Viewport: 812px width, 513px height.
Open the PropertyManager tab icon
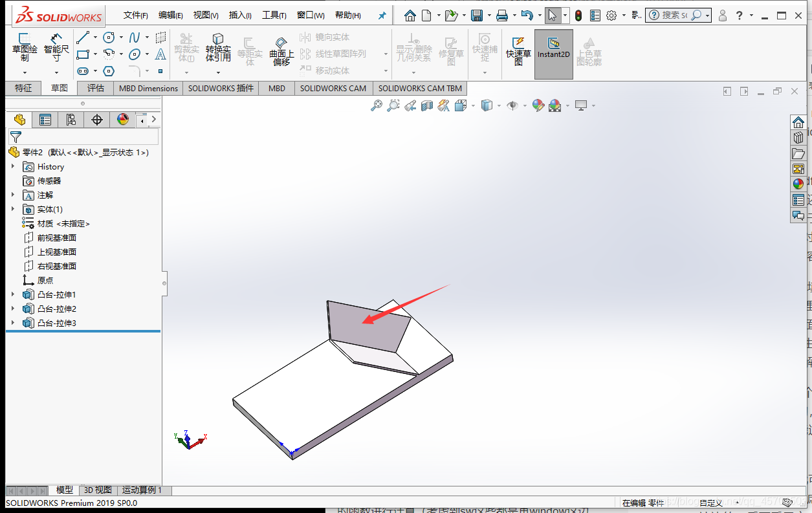(45, 120)
